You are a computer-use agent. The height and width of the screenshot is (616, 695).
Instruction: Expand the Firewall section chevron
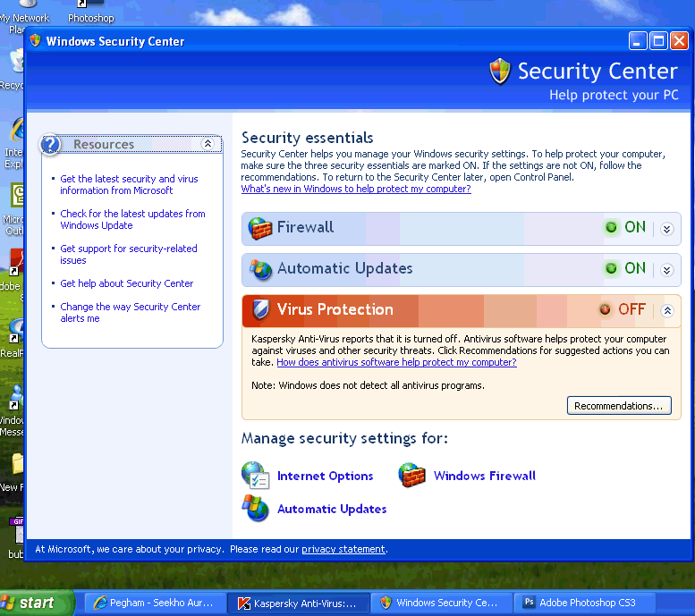click(x=666, y=229)
